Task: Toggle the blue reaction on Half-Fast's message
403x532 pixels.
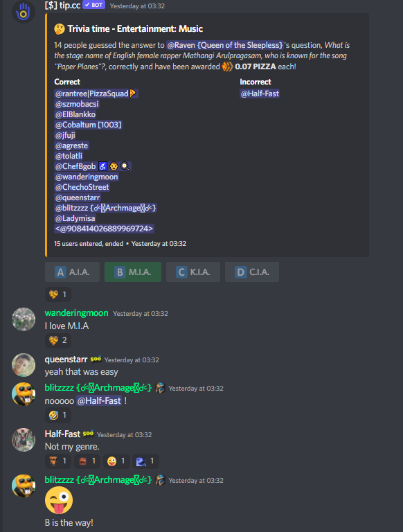Action: click(x=145, y=461)
